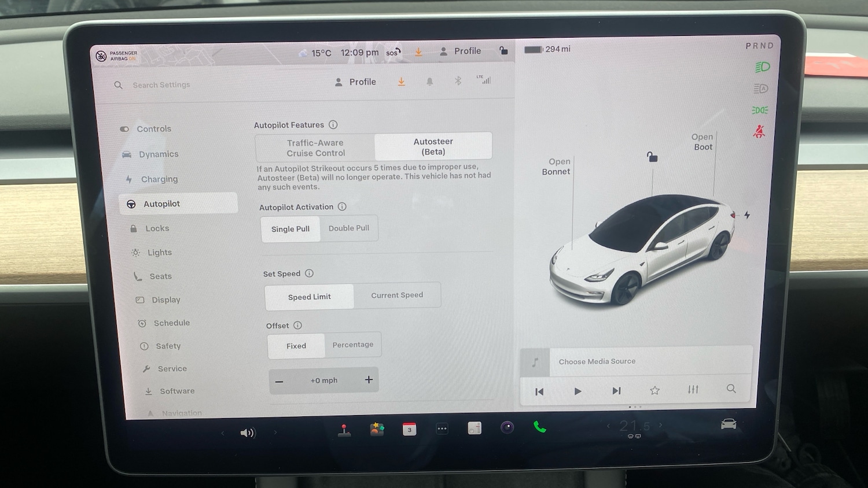The image size is (868, 488).
Task: Set speed offset type to Percentage
Action: [x=353, y=345]
